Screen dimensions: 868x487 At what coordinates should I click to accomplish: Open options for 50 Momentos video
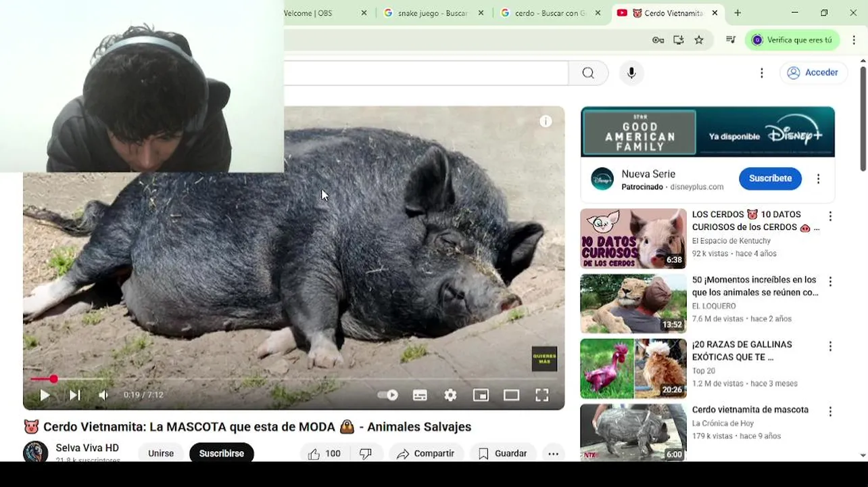tap(830, 281)
